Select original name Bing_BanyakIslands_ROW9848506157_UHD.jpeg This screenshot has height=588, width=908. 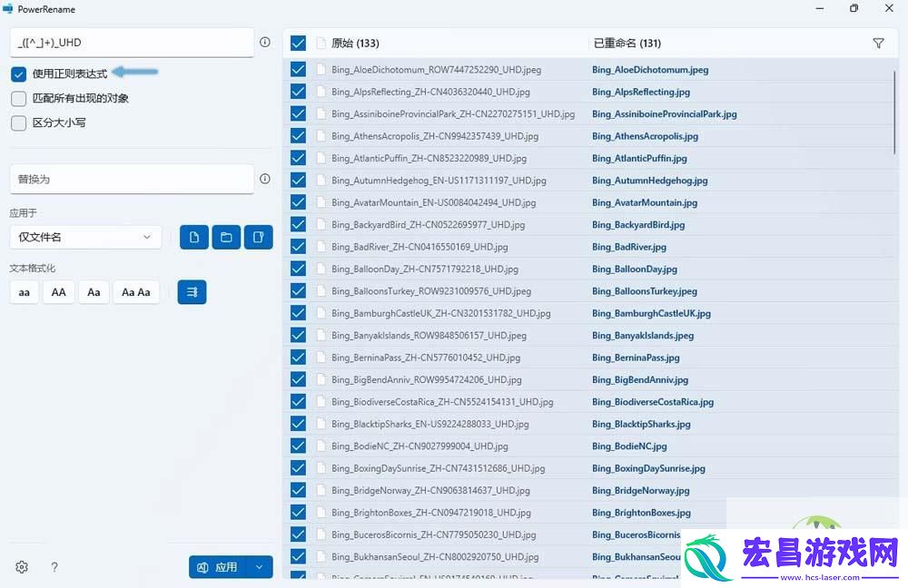(429, 335)
